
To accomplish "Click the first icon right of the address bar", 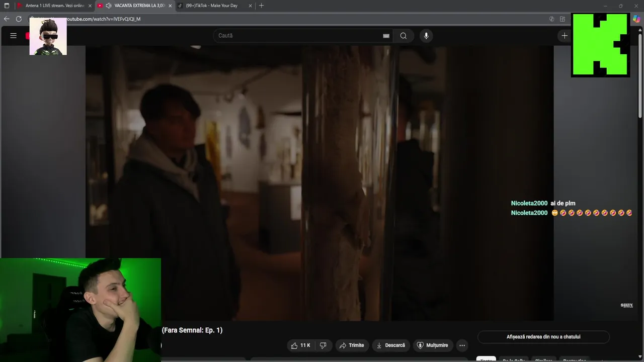I will [x=551, y=19].
